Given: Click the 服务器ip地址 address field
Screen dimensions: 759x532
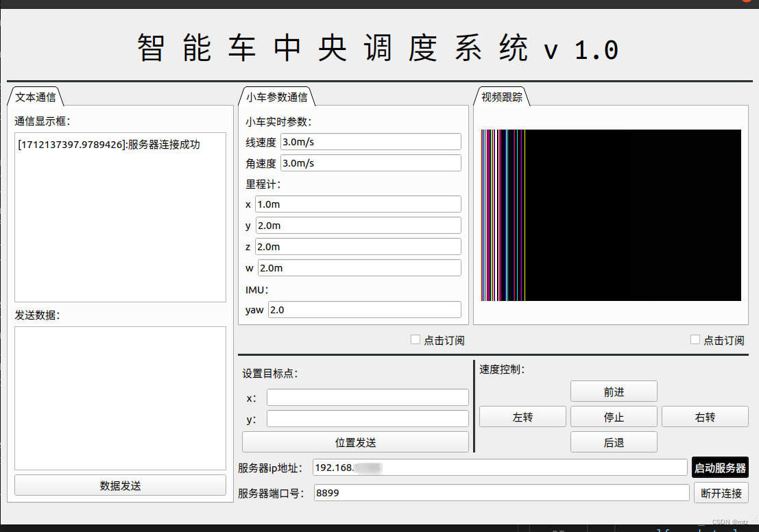Looking at the screenshot, I should click(x=499, y=467).
